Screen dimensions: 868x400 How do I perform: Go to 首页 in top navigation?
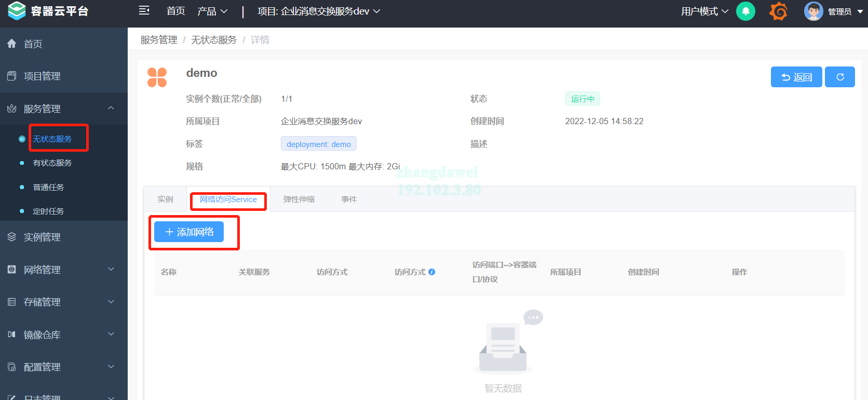coord(176,11)
